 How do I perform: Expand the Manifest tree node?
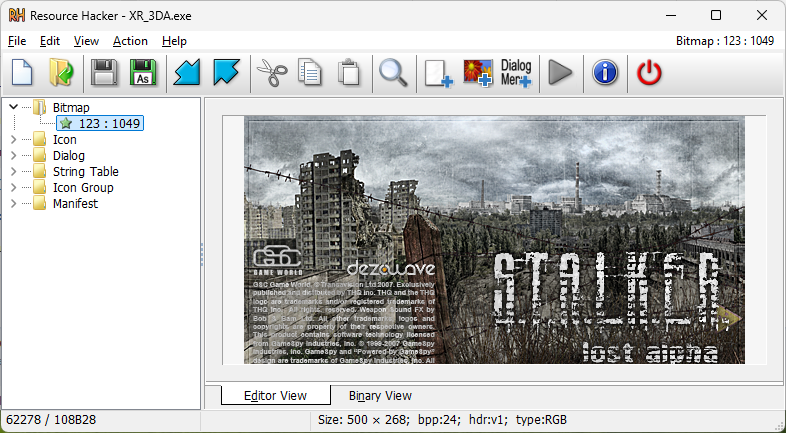click(14, 203)
